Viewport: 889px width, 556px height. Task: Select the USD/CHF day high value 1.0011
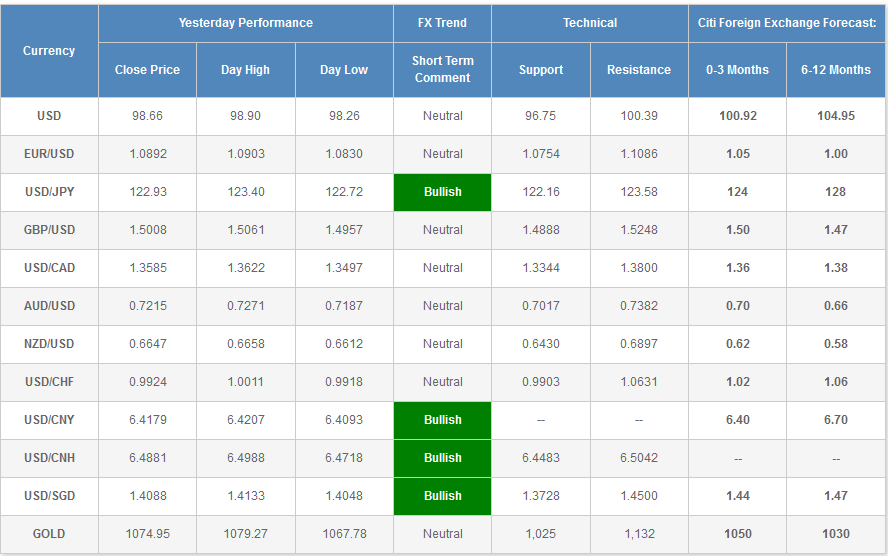click(x=245, y=382)
